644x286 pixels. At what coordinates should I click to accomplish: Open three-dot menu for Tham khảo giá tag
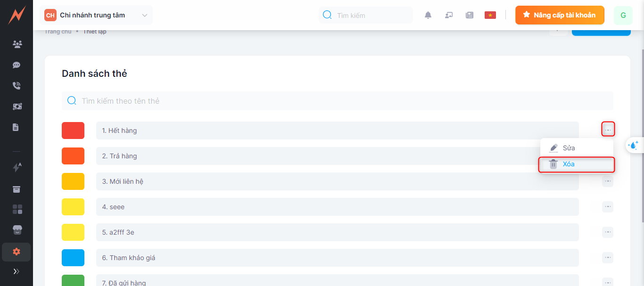click(607, 257)
